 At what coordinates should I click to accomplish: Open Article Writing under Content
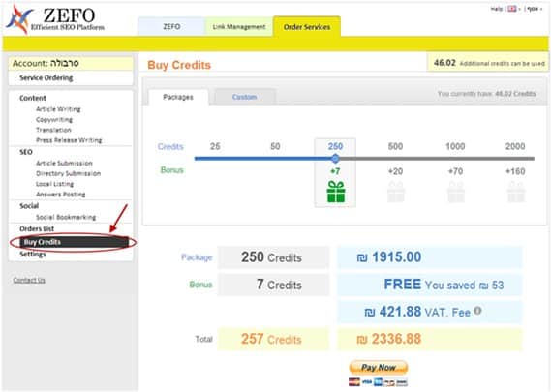tap(58, 109)
